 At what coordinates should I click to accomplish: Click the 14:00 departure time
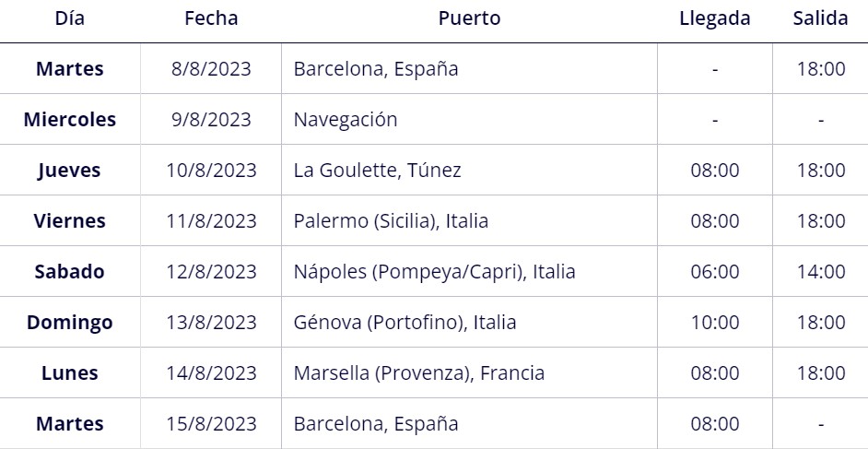[821, 272]
